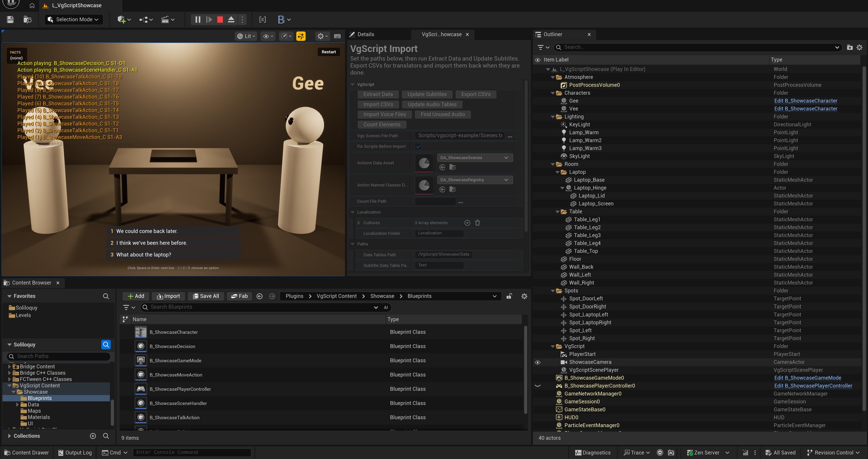Expand the Cultures array property
This screenshot has height=459, width=868.
point(359,223)
